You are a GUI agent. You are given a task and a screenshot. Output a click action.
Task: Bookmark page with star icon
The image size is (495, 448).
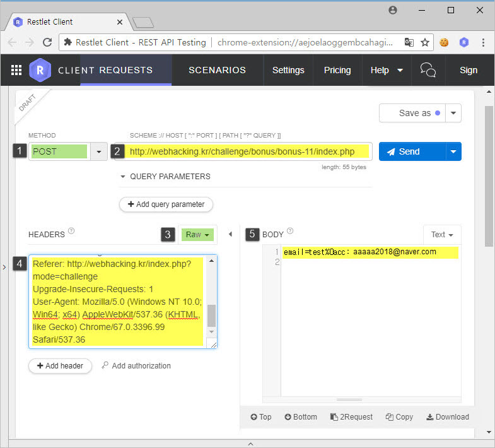426,42
